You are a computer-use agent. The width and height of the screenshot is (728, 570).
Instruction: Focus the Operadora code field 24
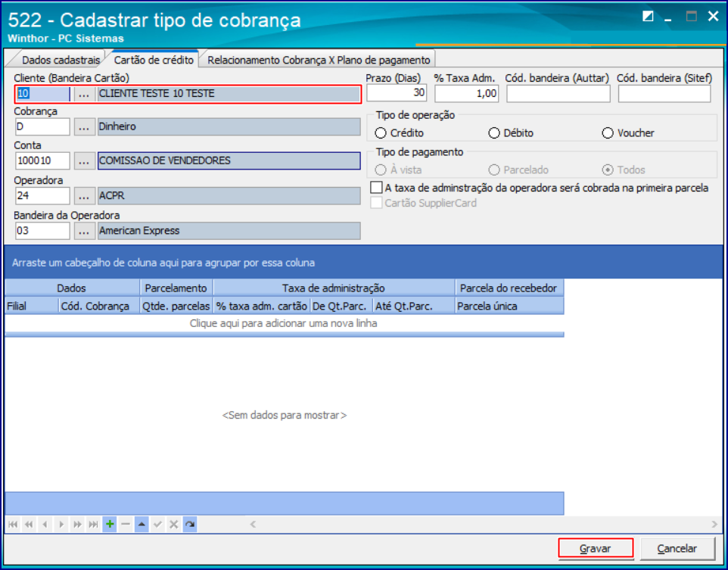pos(42,196)
